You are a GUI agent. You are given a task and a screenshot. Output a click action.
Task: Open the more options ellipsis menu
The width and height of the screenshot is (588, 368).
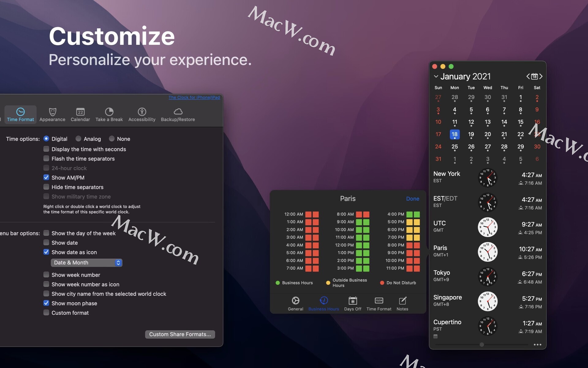coord(537,345)
